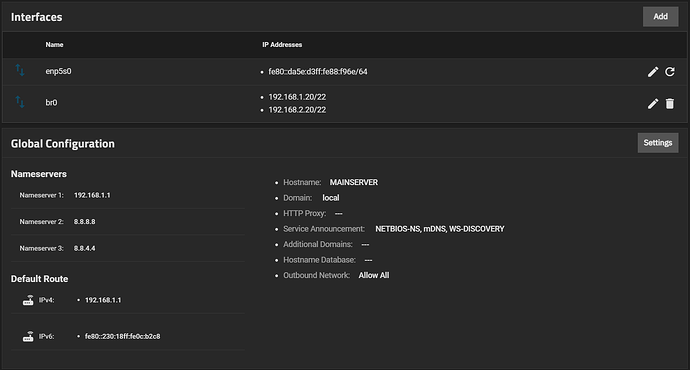Image resolution: width=690 pixels, height=370 pixels.
Task: Click the IPv4 default route router icon
Action: (x=28, y=300)
